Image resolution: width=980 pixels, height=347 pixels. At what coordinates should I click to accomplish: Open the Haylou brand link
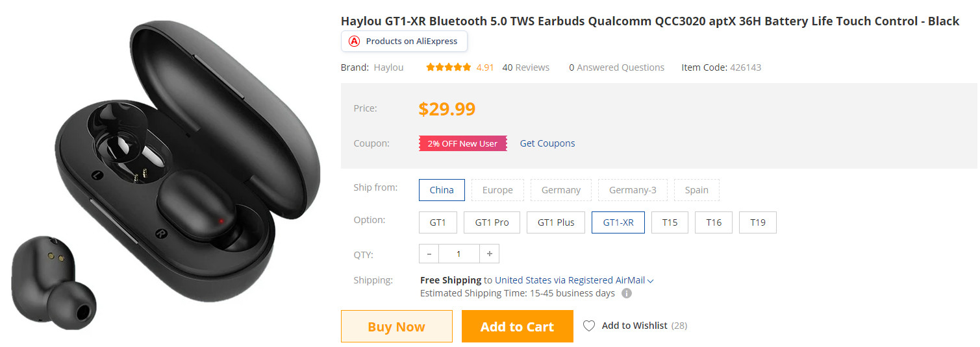(388, 67)
